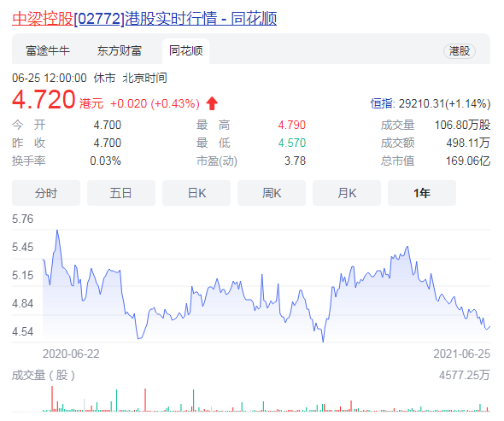The height and width of the screenshot is (421, 504).
Task: Switch chart to 周K
Action: point(272,193)
